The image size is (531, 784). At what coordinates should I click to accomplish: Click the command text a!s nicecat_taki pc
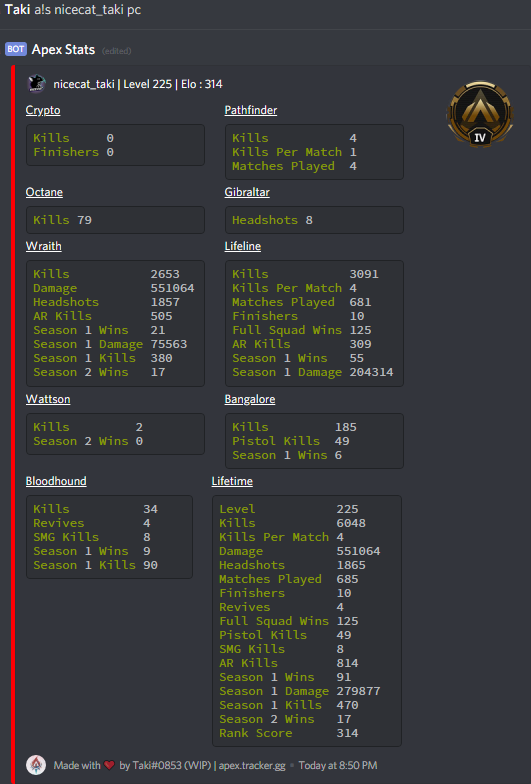point(88,10)
